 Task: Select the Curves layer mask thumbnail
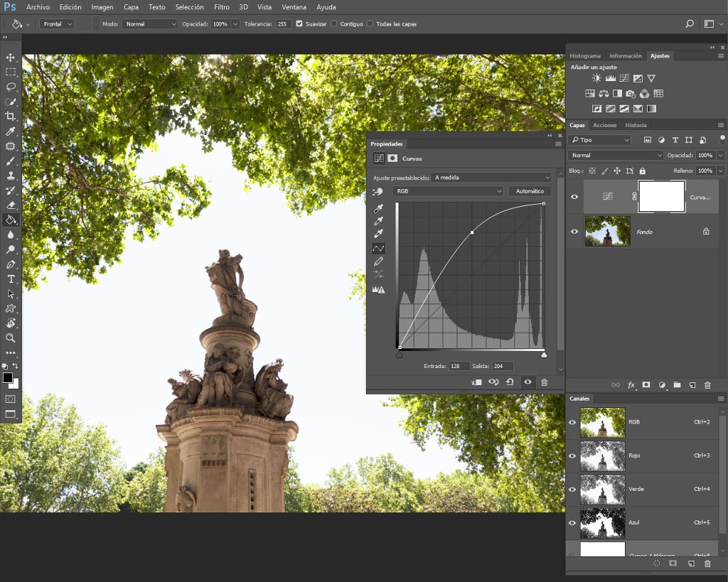tap(662, 197)
